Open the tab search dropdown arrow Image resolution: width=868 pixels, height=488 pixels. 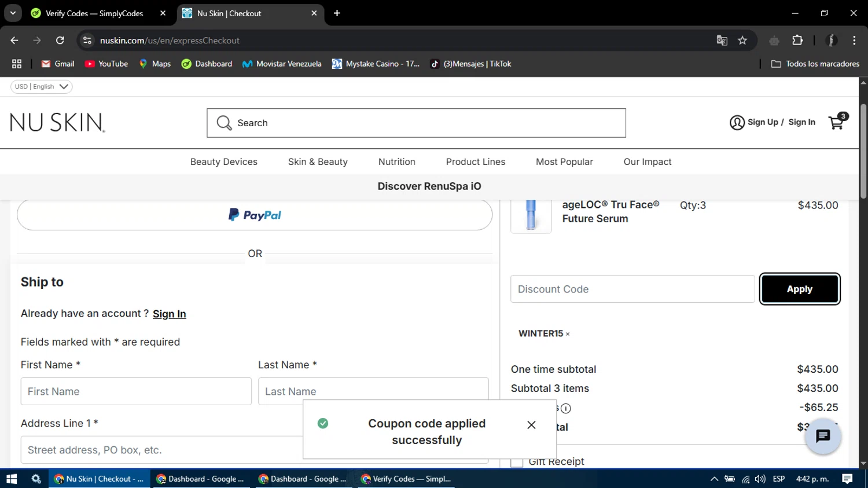pos(13,13)
